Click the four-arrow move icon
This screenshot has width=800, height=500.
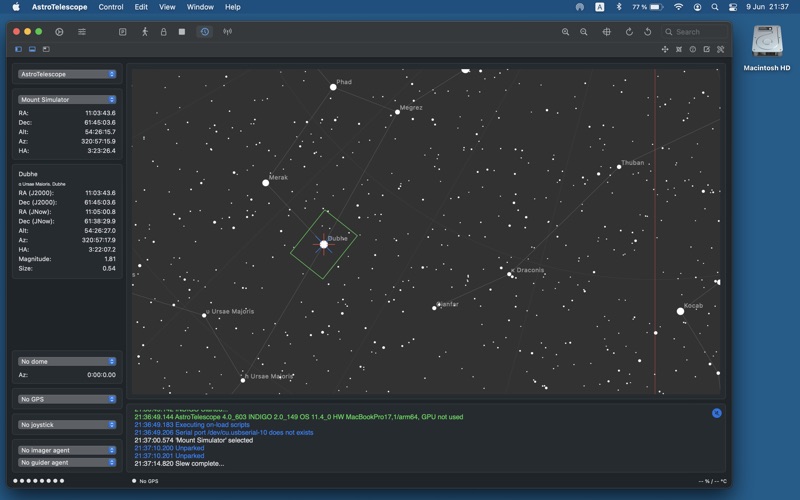point(665,49)
